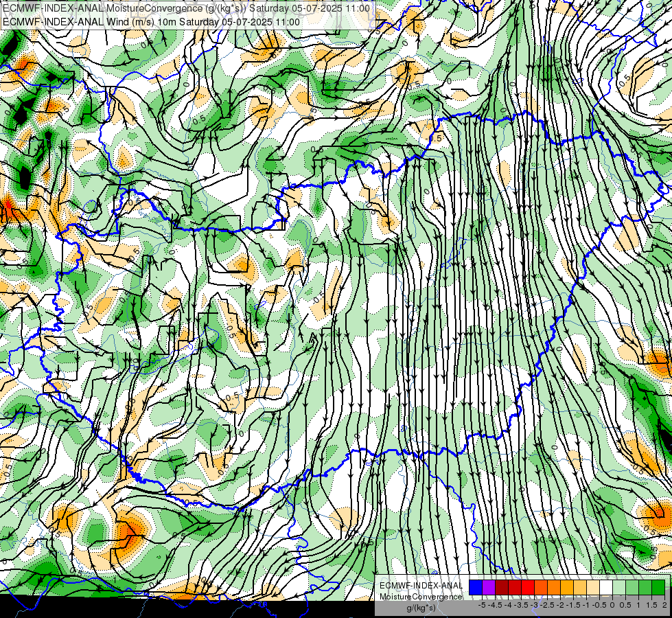This screenshot has height=618, width=672.
Task: Click the -1.5 tick label on the legend
Action: point(573,605)
